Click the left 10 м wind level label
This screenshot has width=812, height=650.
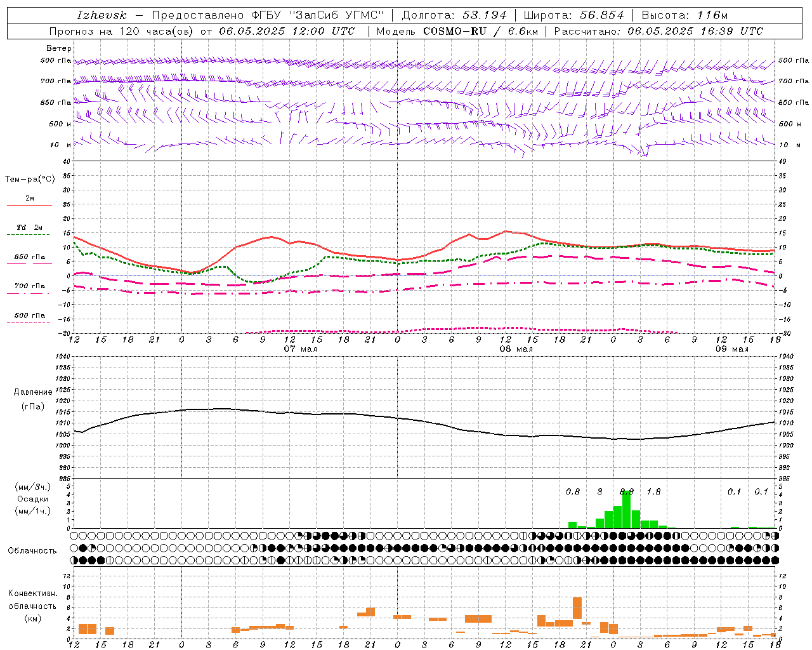(x=60, y=145)
